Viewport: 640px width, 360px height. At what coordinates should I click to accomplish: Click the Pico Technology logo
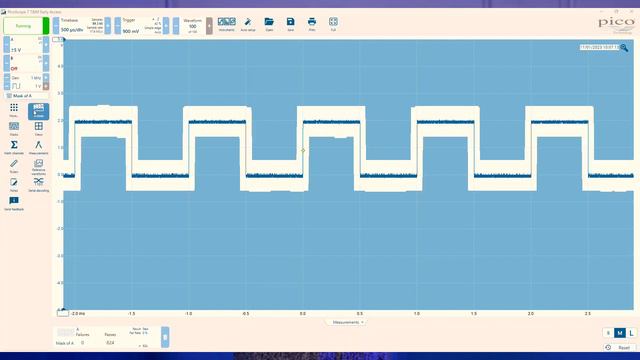pyautogui.click(x=616, y=25)
